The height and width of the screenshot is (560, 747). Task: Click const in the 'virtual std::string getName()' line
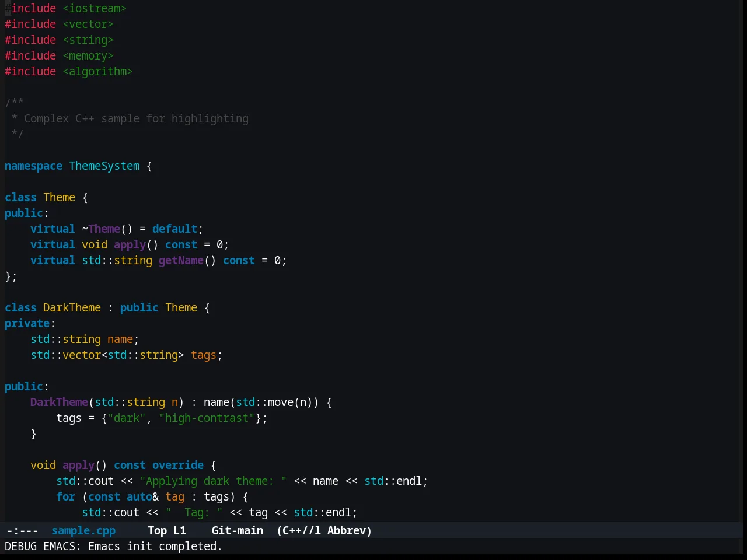239,260
